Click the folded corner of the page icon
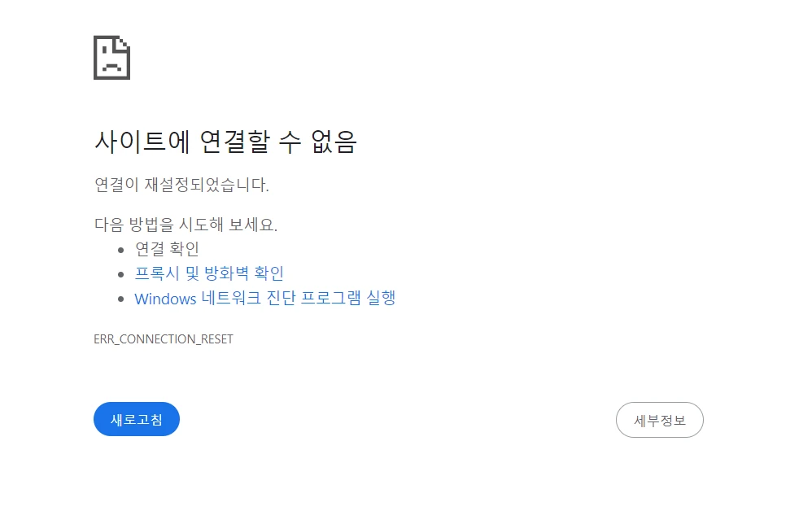812x511 pixels. 124,42
